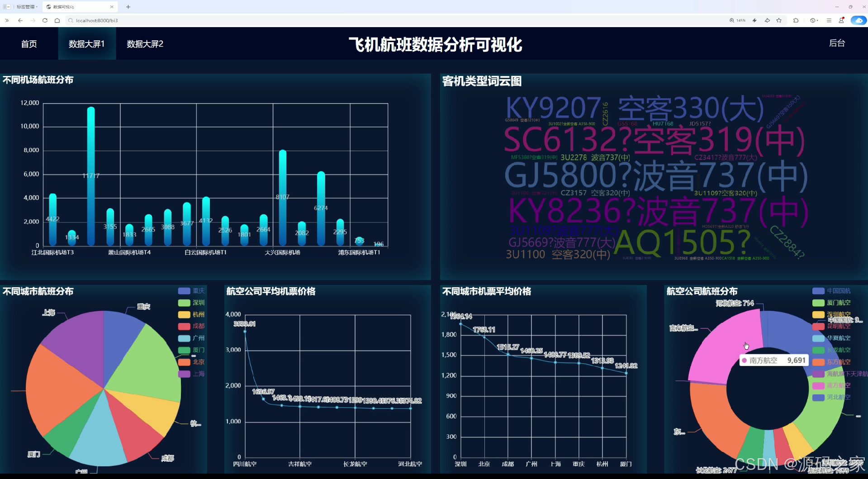Toggle 华夏航空 legend in airline chart
Viewport: 868px width, 479px height.
(x=831, y=338)
